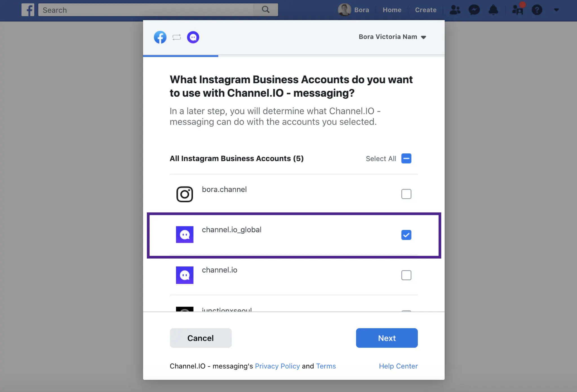Screen dimensions: 577x392
Task: Open the top bar account menu arrow
Action: (x=556, y=10)
